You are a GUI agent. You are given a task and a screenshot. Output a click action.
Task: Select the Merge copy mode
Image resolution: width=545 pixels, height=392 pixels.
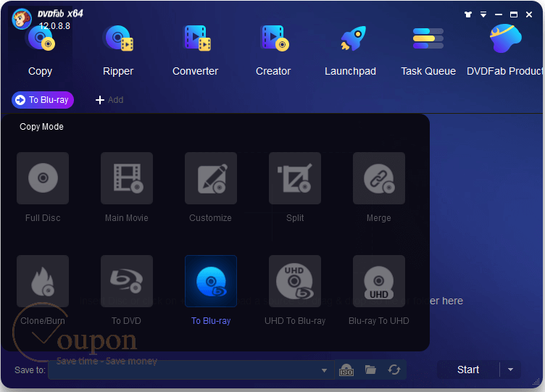click(x=379, y=178)
